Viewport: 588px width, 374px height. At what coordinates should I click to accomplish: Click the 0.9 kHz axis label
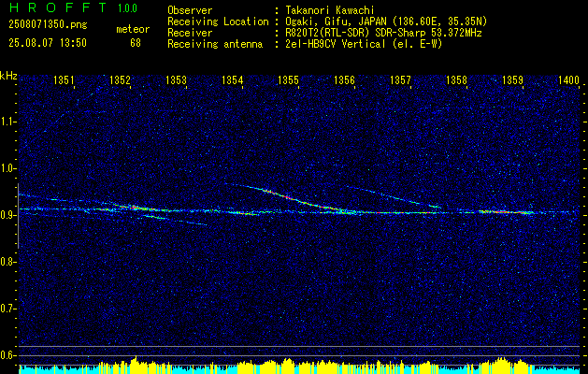pyautogui.click(x=7, y=215)
